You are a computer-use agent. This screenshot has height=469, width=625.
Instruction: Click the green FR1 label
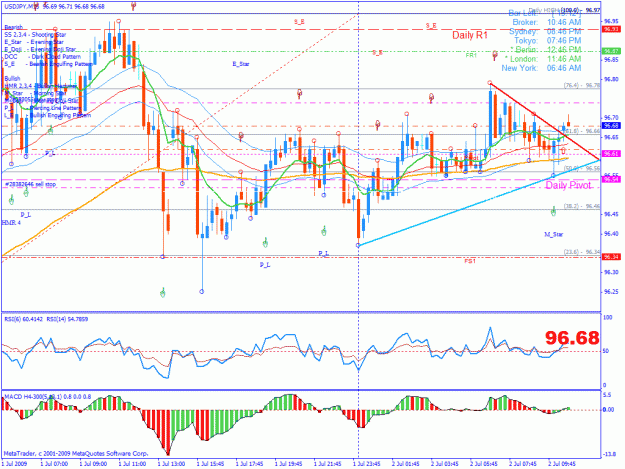(x=471, y=56)
